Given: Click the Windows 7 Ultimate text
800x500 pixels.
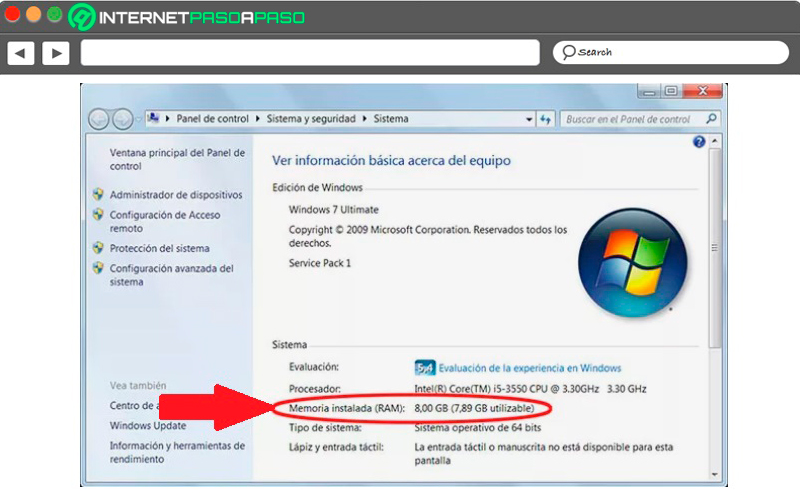Looking at the screenshot, I should 334,210.
